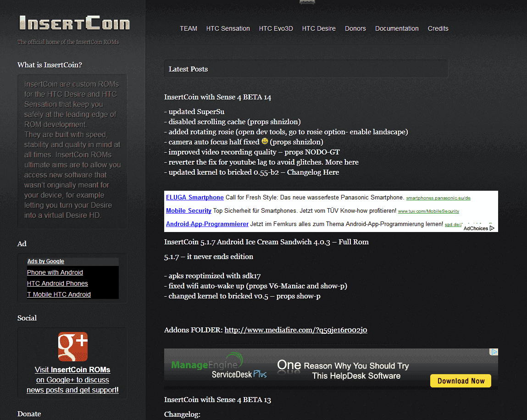Open the Phone with Android ad link
The width and height of the screenshot is (527, 420).
(55, 272)
